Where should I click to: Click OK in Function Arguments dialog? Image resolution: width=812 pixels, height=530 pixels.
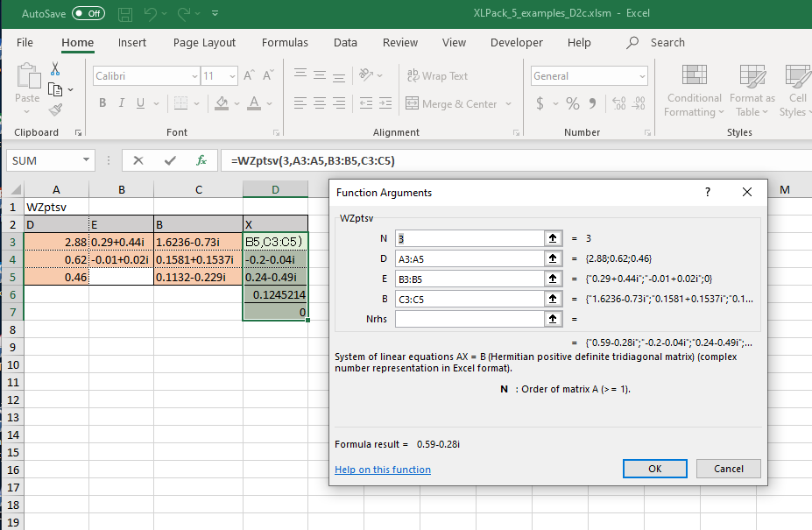[x=654, y=469]
